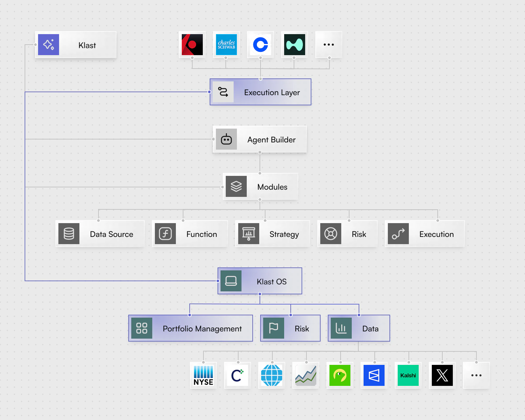This screenshot has width=525, height=420.
Task: Click the Data Source database icon
Action: pyautogui.click(x=69, y=234)
